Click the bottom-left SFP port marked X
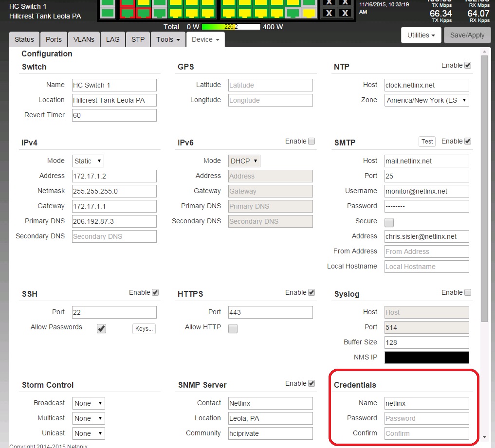The image size is (495, 448). point(329,13)
